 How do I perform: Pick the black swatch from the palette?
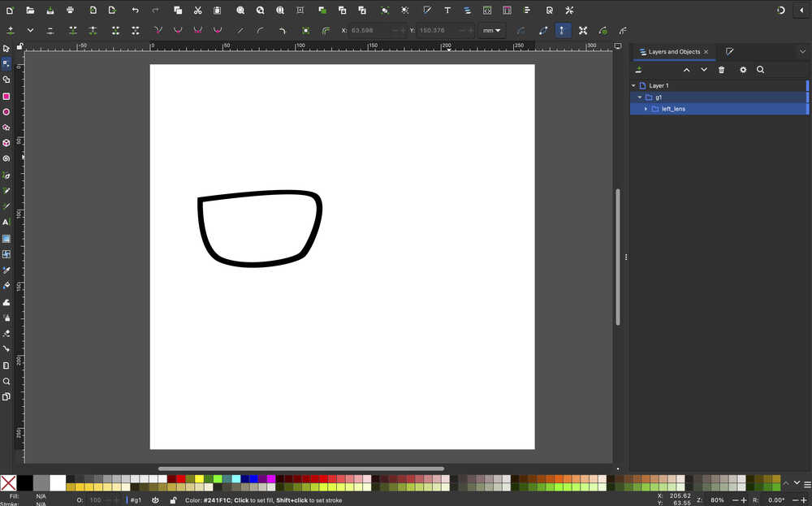point(25,482)
